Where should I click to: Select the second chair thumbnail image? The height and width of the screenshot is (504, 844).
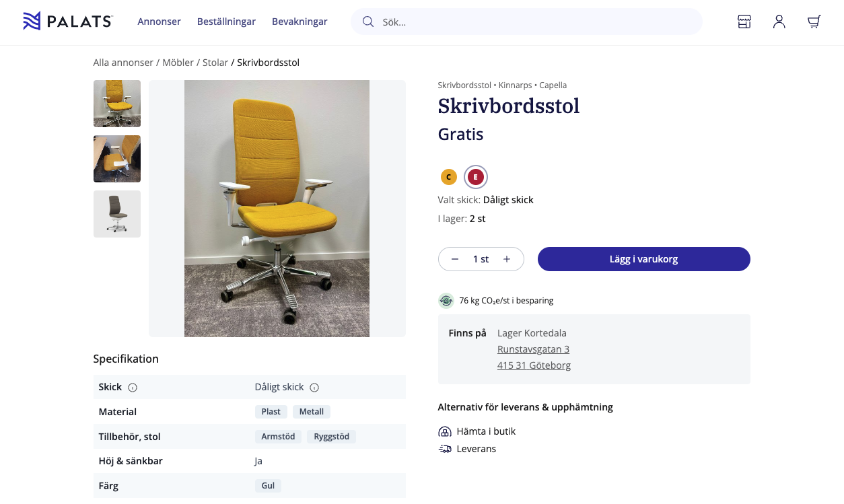click(x=117, y=159)
